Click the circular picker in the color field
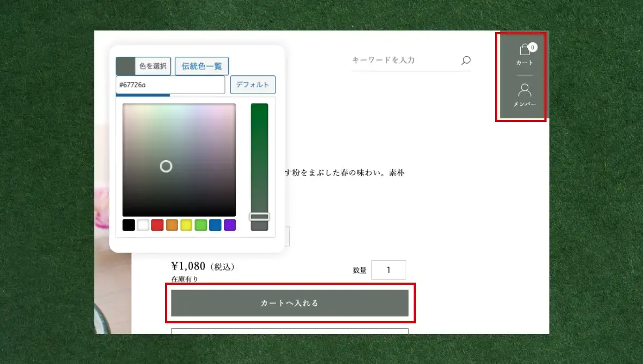Image resolution: width=643 pixels, height=364 pixels. pos(166,166)
